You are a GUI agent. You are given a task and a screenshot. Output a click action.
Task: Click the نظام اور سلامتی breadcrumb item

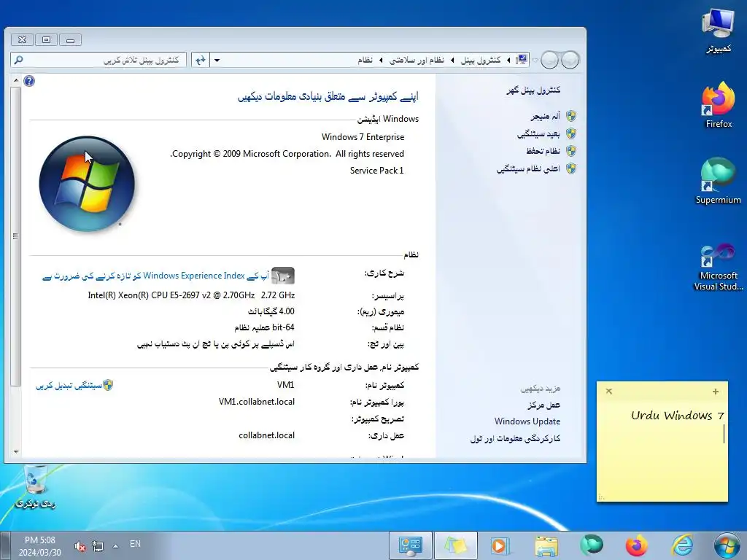pos(417,60)
